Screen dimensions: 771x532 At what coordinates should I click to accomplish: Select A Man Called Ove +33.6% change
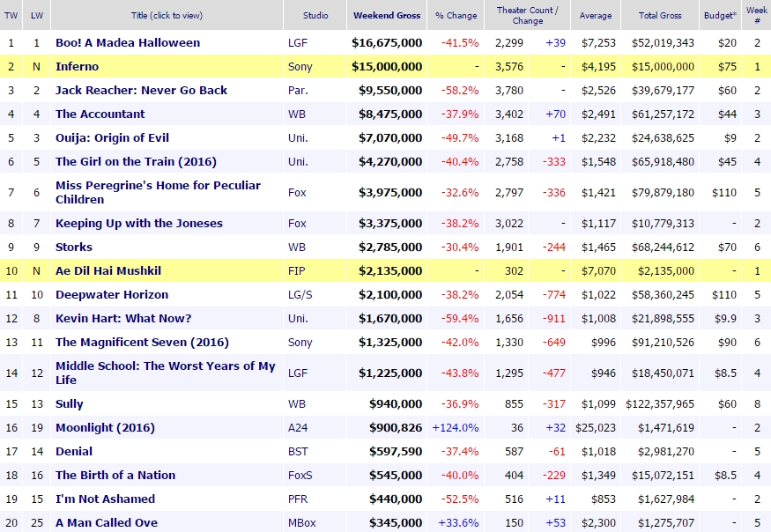click(458, 522)
